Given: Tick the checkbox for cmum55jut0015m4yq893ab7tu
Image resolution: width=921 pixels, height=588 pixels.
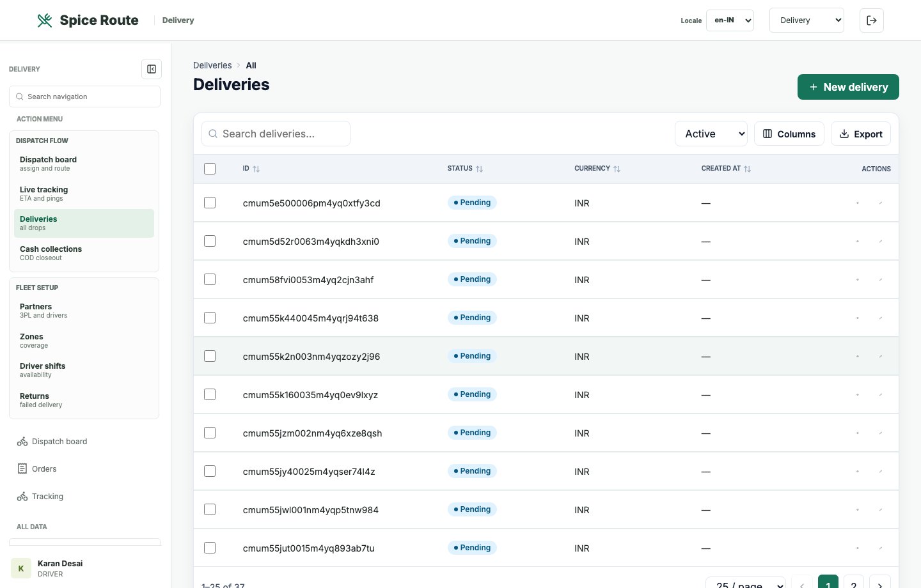Looking at the screenshot, I should (x=210, y=548).
